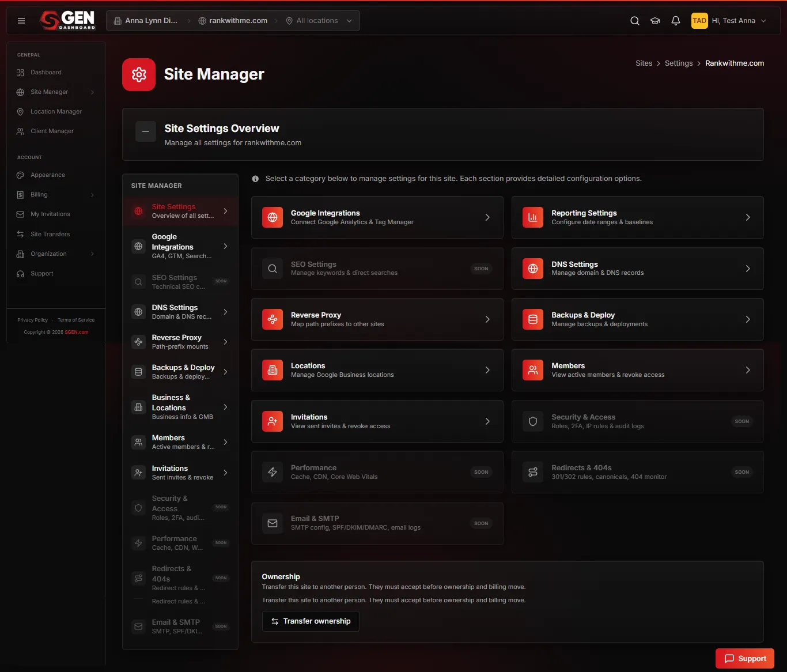Open Reverse Proxy in Site Manager menu
787x672 pixels.
180,342
